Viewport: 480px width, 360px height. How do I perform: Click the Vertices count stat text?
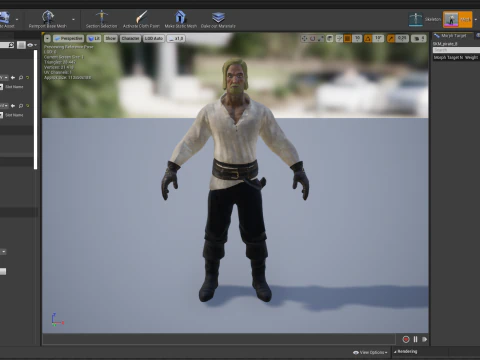(59, 67)
